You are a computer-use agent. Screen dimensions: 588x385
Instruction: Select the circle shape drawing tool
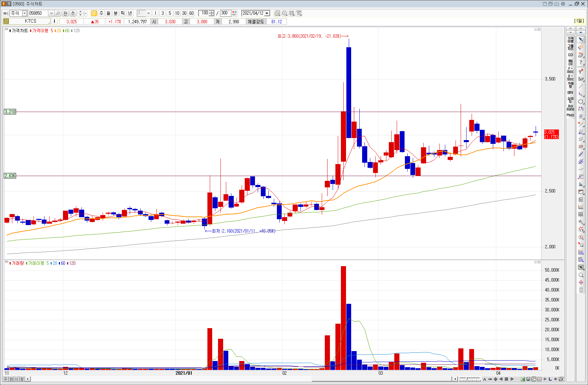581,102
